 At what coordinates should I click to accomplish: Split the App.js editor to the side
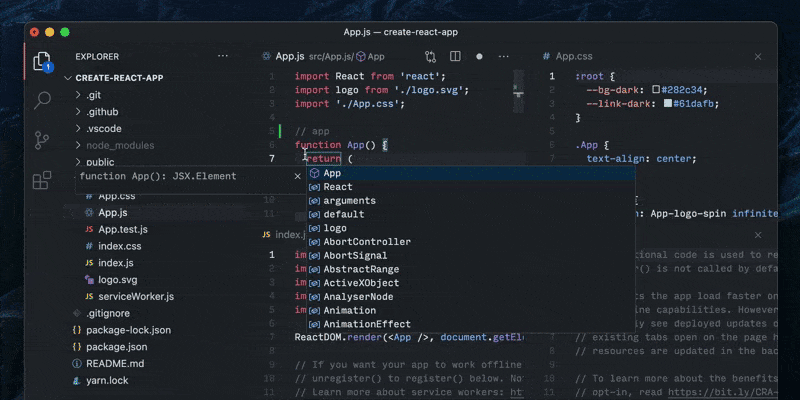[455, 58]
